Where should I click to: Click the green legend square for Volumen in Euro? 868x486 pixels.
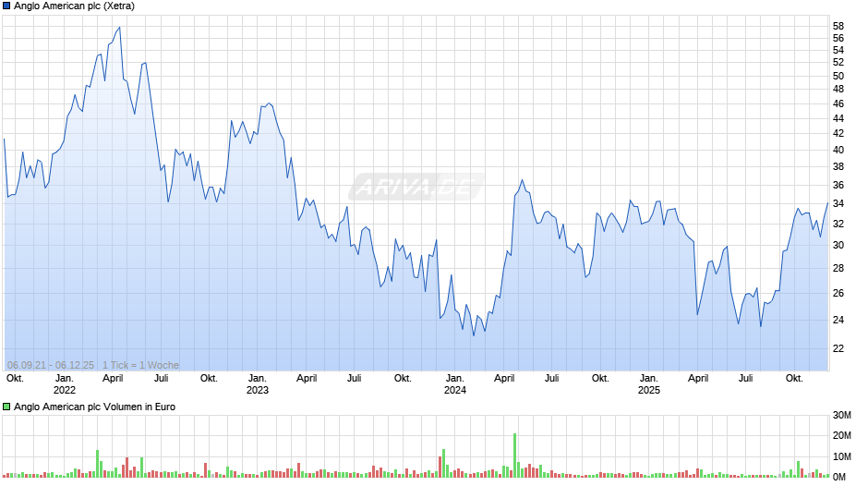6,407
